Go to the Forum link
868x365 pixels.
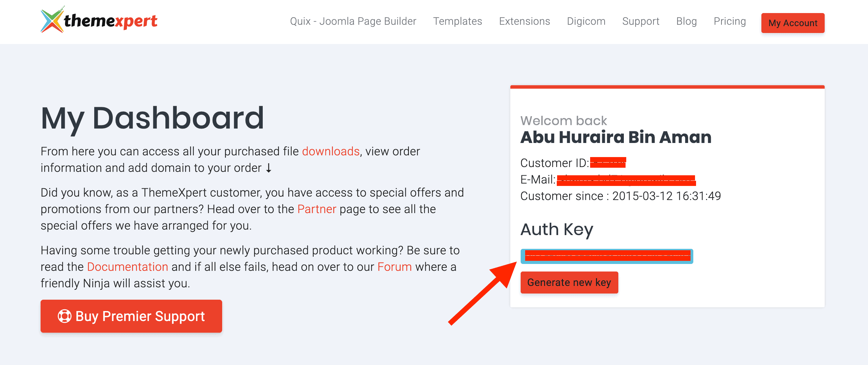click(394, 267)
